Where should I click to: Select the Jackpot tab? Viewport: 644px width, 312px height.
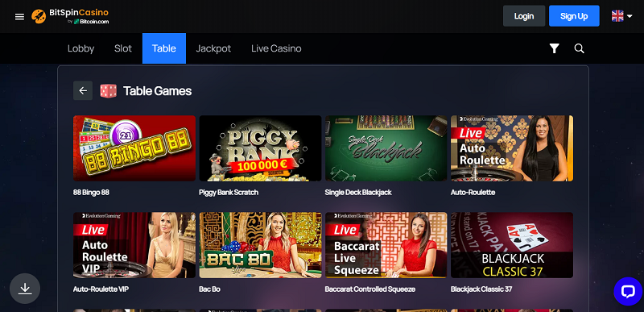(213, 48)
